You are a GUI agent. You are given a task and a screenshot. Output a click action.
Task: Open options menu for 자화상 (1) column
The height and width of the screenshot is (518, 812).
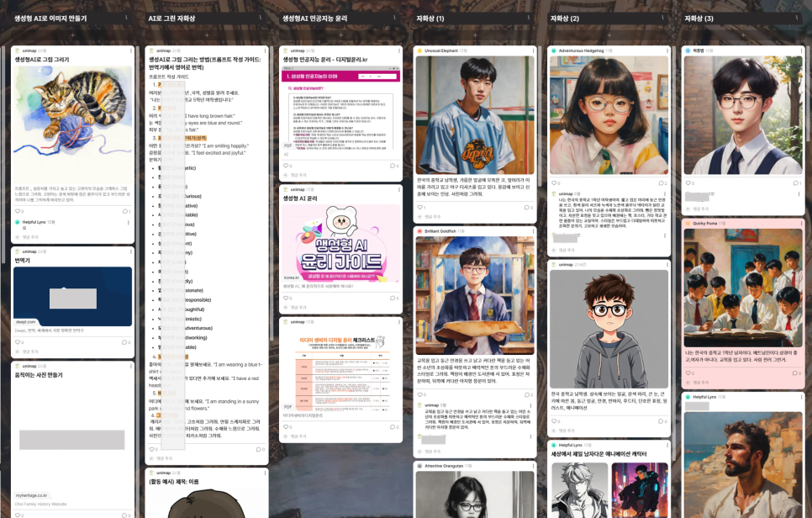coord(528,18)
